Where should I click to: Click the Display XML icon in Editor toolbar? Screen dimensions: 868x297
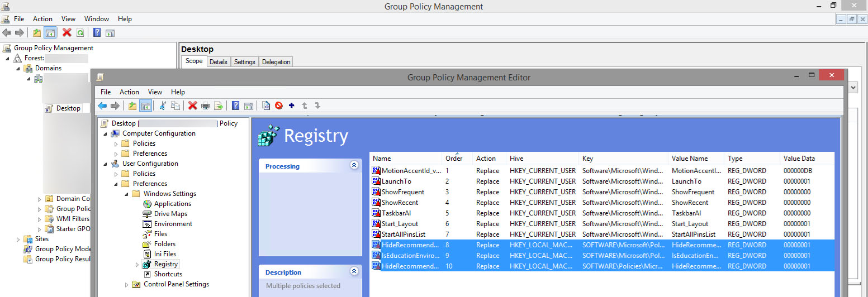[266, 106]
